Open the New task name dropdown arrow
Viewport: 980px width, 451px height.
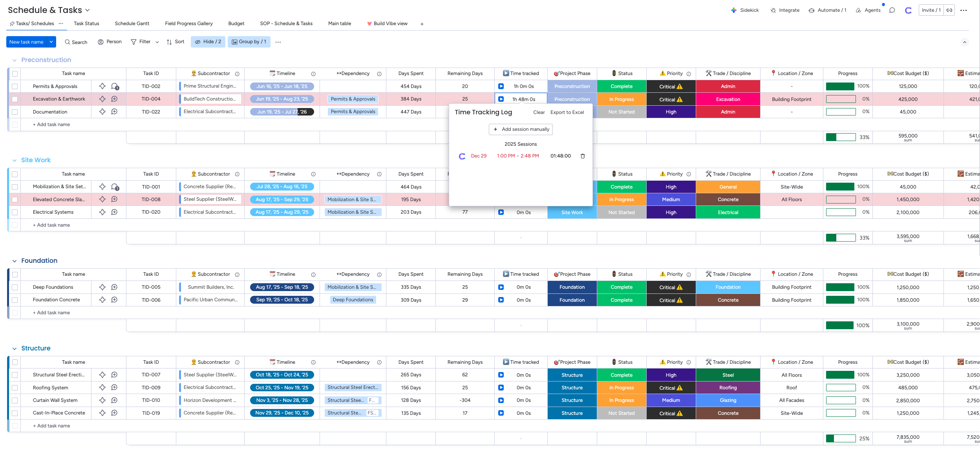pos(51,42)
